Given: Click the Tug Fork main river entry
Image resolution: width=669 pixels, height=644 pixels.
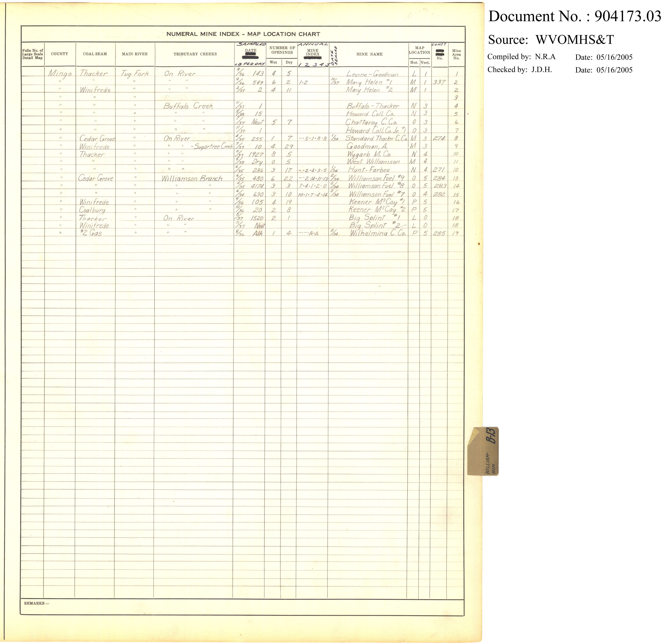Looking at the screenshot, I should pyautogui.click(x=135, y=73).
